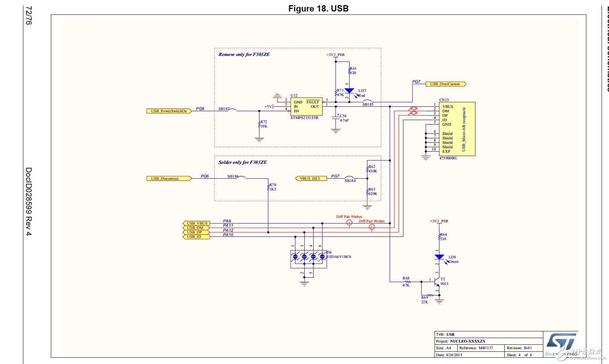This screenshot has width=609, height=364.
Task: Select the USB_VBUS port label
Action: [x=196, y=223]
